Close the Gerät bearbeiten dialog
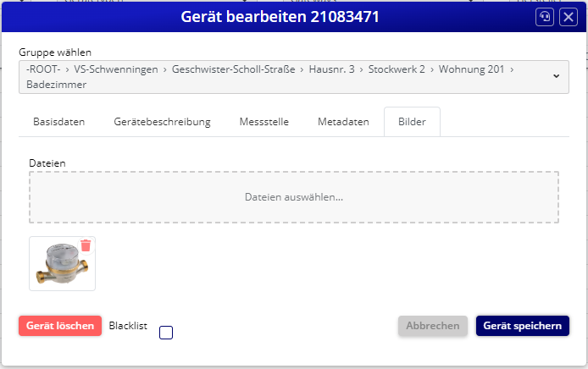The image size is (588, 369). pos(569,17)
